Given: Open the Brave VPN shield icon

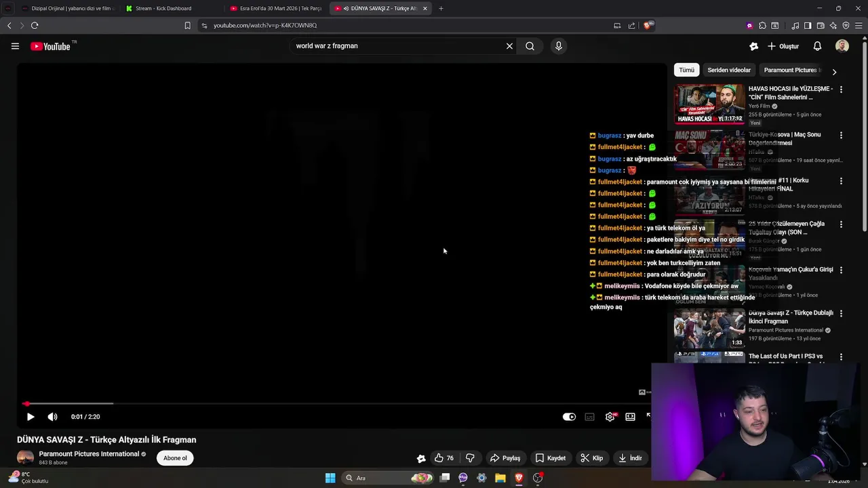Looking at the screenshot, I should tap(846, 26).
